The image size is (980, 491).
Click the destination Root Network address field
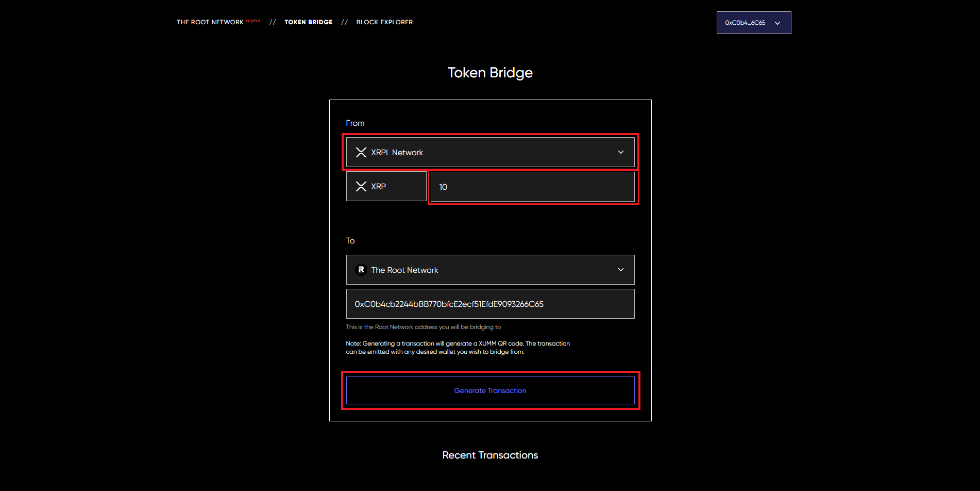(x=490, y=304)
